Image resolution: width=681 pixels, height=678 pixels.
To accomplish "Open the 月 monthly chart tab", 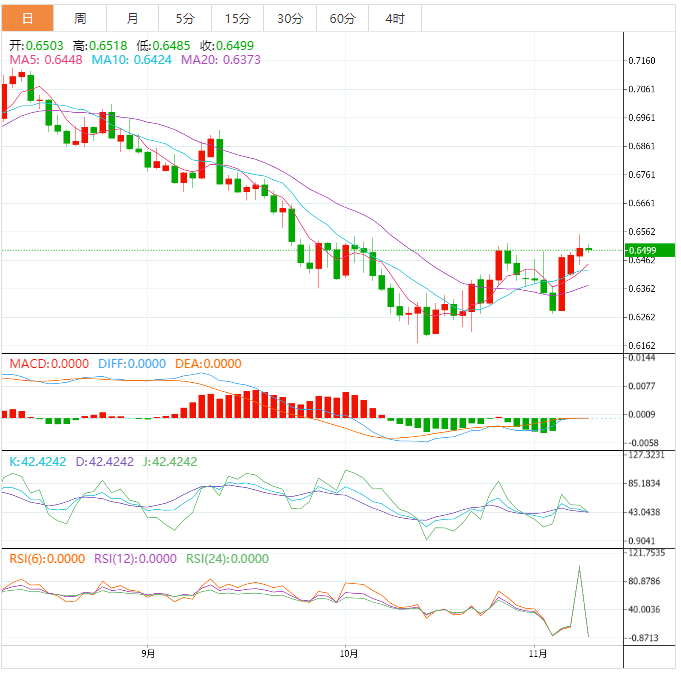I will tap(133, 18).
